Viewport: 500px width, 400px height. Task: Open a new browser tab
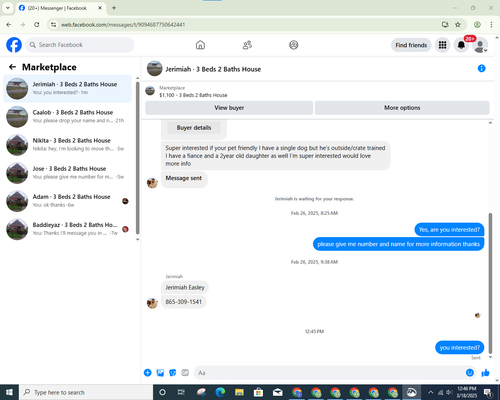coord(114,8)
